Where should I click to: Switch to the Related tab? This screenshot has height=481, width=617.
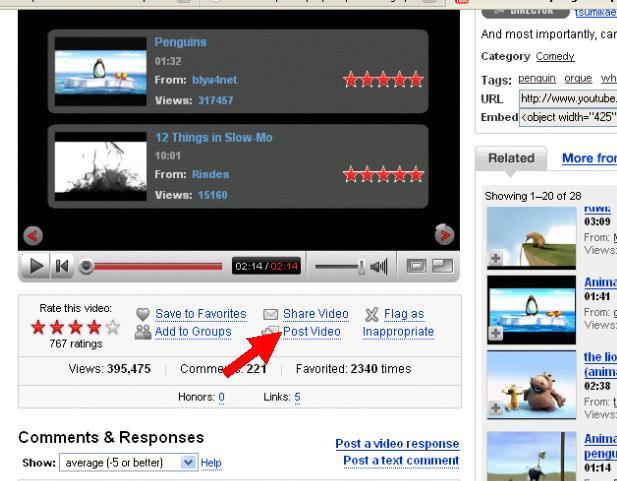point(511,159)
